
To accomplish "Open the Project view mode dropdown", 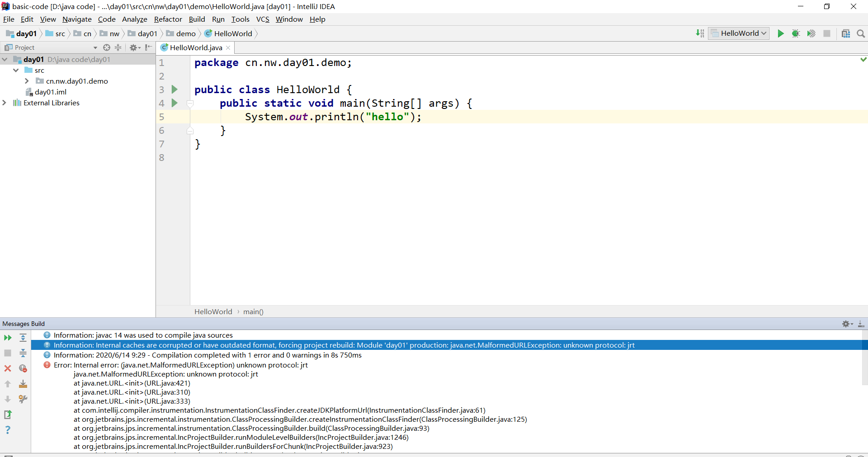I will point(95,47).
